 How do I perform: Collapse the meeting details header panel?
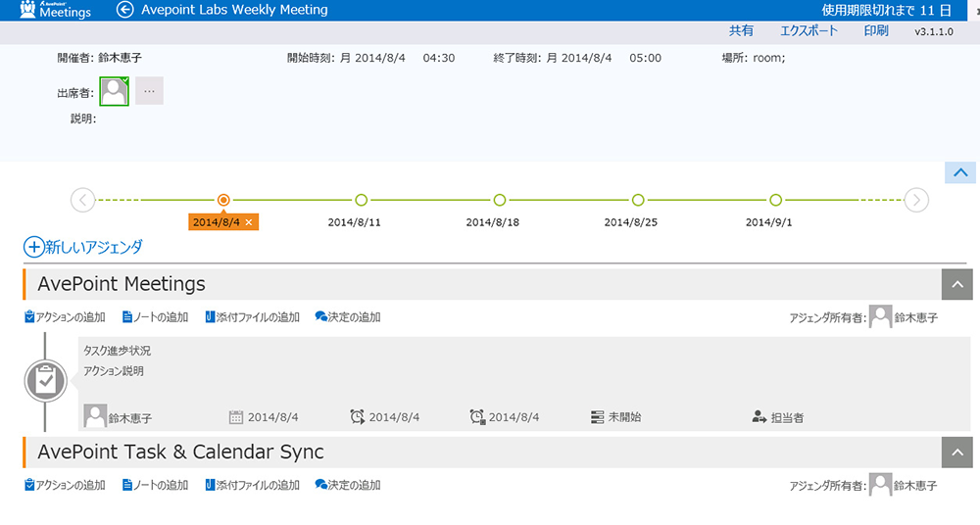(960, 172)
